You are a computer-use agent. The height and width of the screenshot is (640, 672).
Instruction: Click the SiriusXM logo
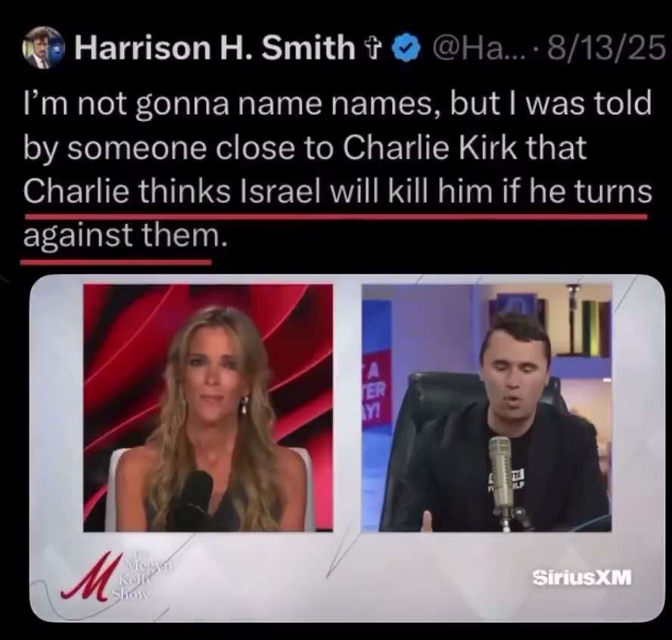pyautogui.click(x=582, y=577)
